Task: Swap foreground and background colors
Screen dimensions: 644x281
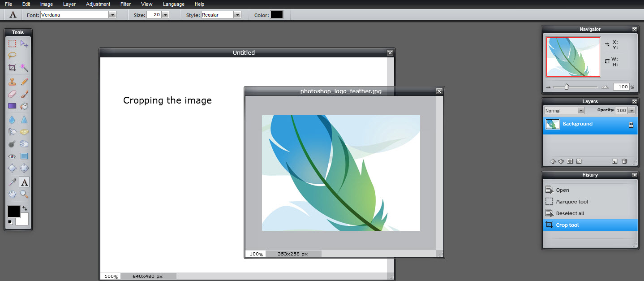Action: 25,208
